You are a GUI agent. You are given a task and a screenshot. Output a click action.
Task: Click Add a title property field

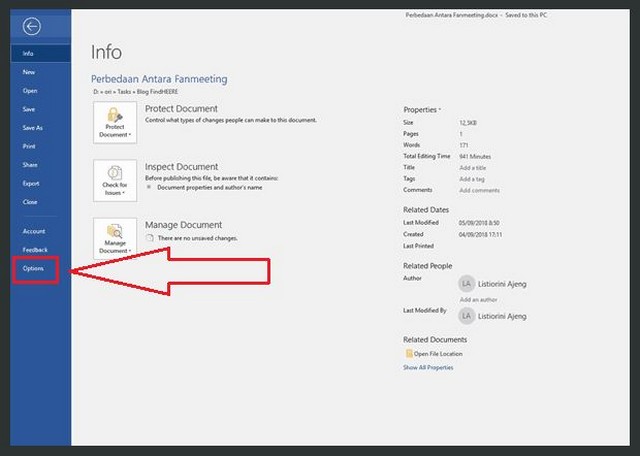[x=473, y=167]
